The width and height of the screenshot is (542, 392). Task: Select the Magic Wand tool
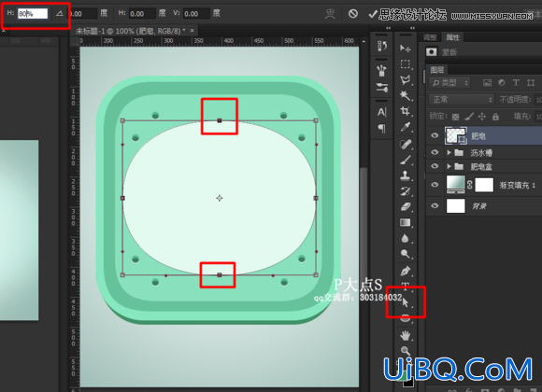pyautogui.click(x=406, y=95)
